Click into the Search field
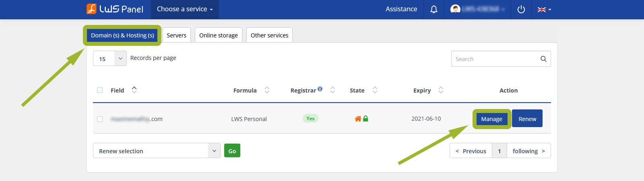Image resolution: width=644 pixels, height=181 pixels. pyautogui.click(x=495, y=59)
